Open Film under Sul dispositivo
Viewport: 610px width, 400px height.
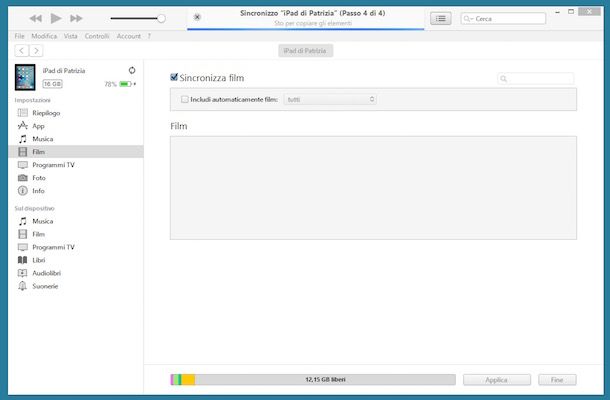tap(76, 234)
